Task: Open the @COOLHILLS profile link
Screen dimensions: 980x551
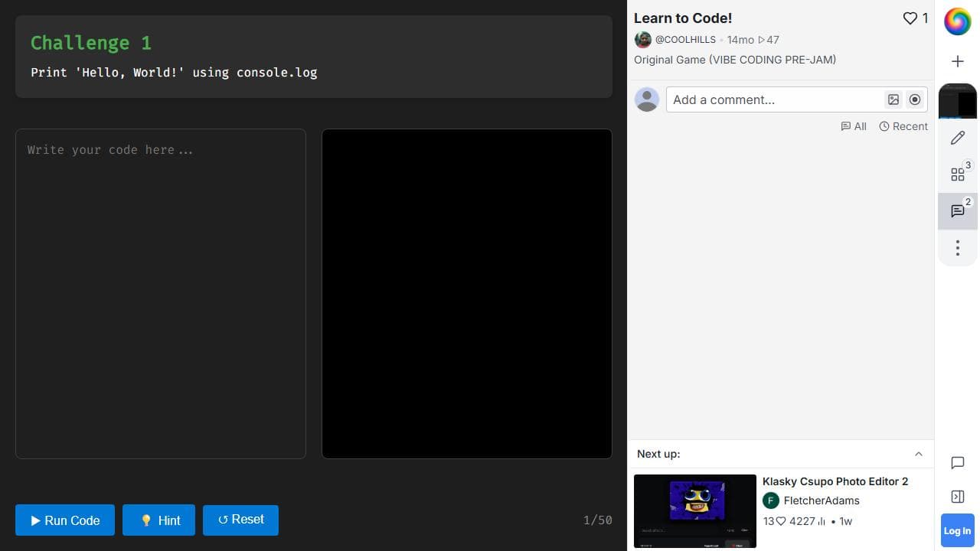Action: pos(685,40)
